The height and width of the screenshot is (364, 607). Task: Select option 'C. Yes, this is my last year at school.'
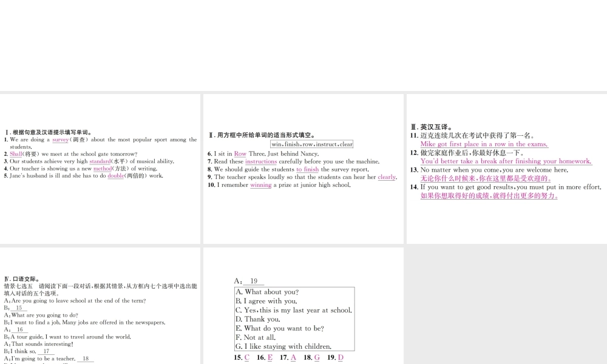294,310
